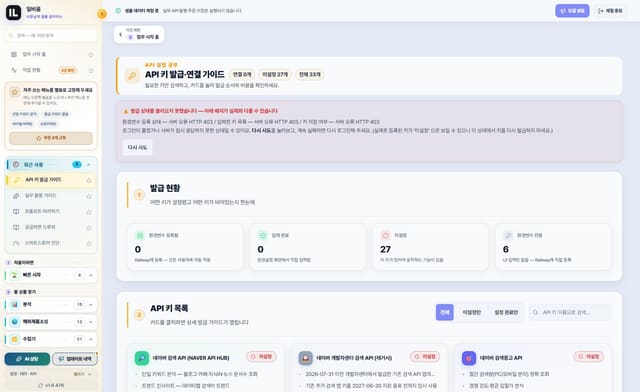Click 미설정 badge on 네이버 검색광고 API card
The width and height of the screenshot is (640, 392).
point(589,356)
